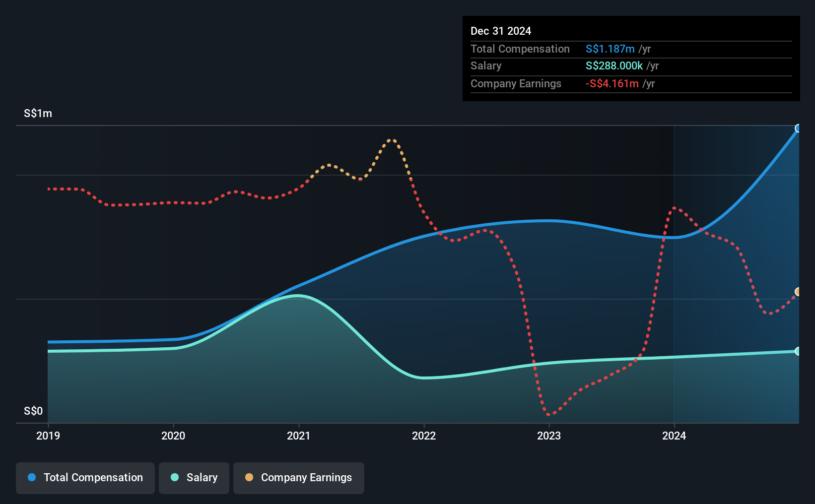Click the orange Company Earnings endpoint marker

pyautogui.click(x=798, y=292)
